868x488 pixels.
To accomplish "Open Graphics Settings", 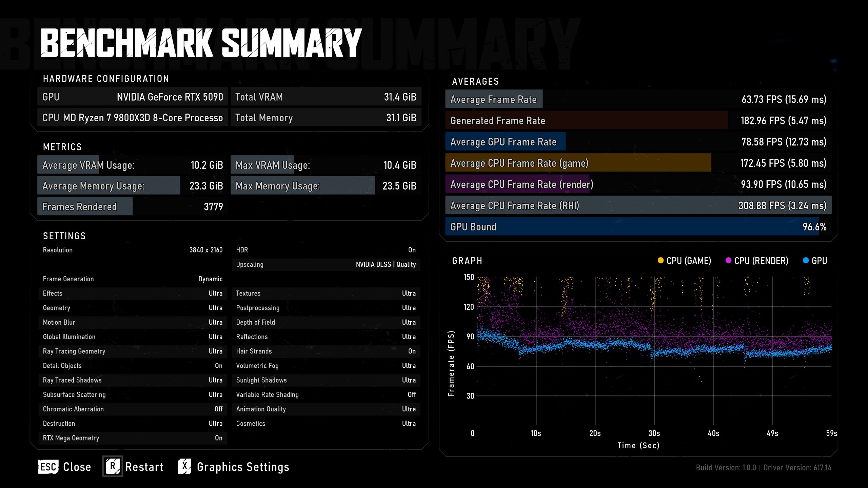I will point(234,467).
